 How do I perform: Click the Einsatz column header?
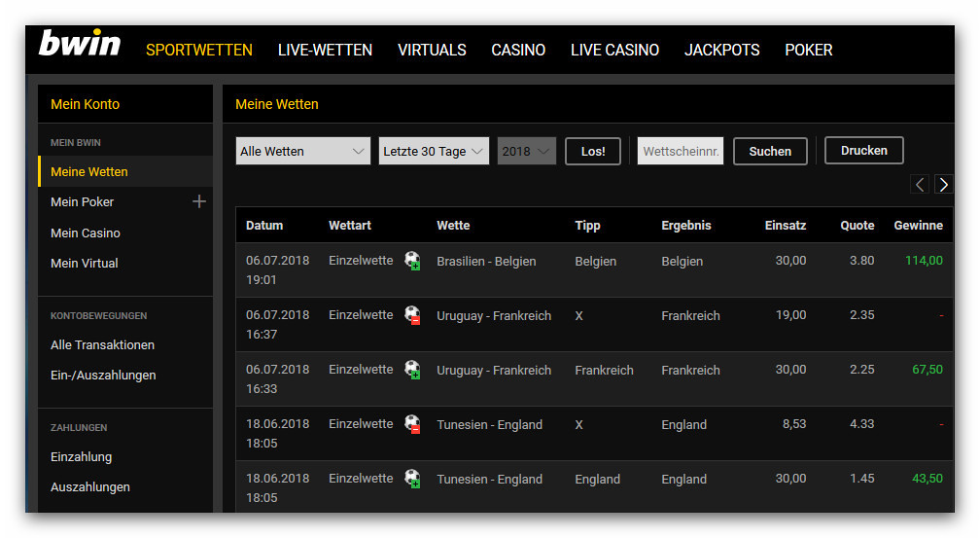[x=785, y=225]
